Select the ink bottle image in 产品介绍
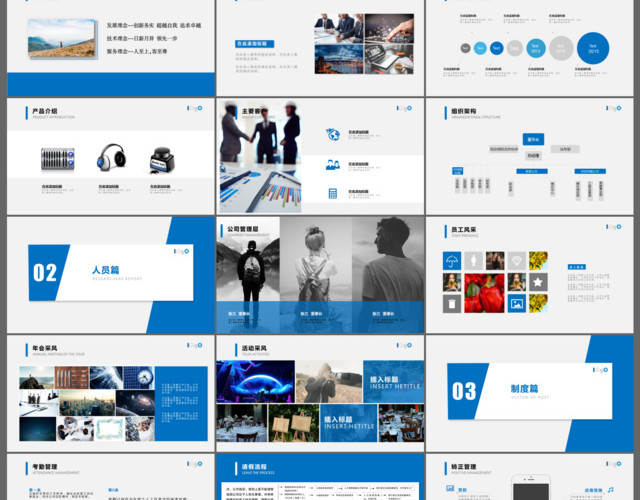The width and height of the screenshot is (640, 500). (x=162, y=160)
